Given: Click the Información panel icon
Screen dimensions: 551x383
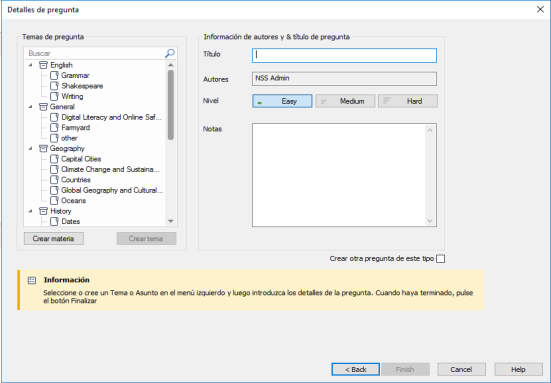Looking at the screenshot, I should click(32, 280).
